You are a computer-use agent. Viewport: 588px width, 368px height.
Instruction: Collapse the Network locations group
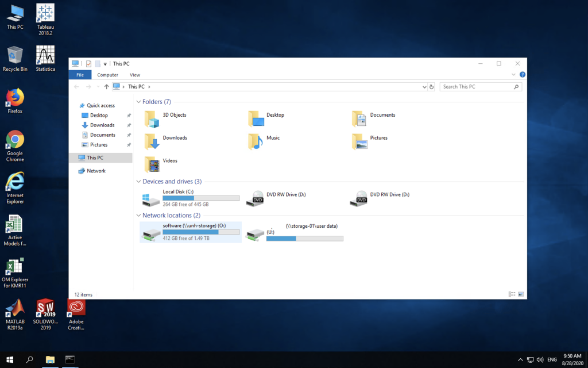(x=138, y=216)
